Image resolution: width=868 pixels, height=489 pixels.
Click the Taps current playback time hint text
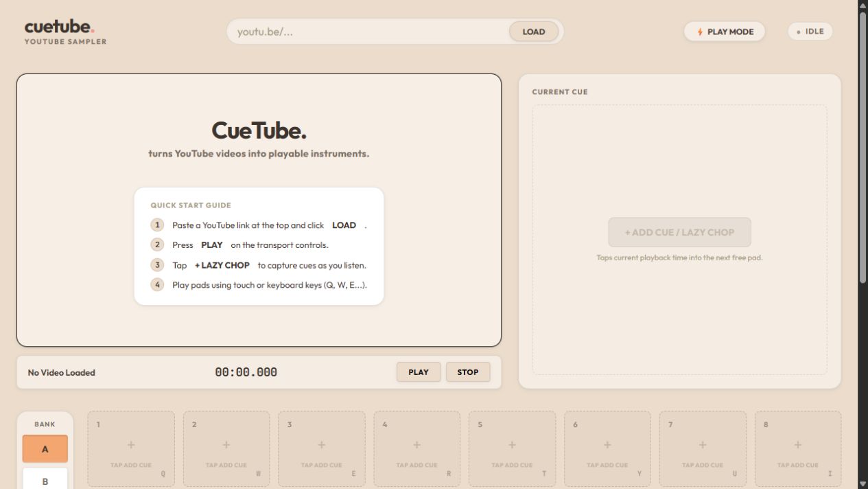(x=679, y=258)
